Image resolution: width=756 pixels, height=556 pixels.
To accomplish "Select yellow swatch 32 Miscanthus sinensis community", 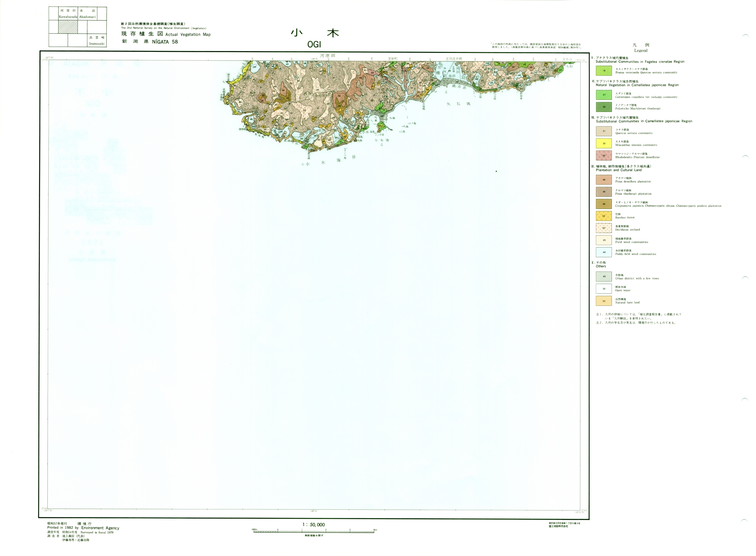I will pos(604,143).
